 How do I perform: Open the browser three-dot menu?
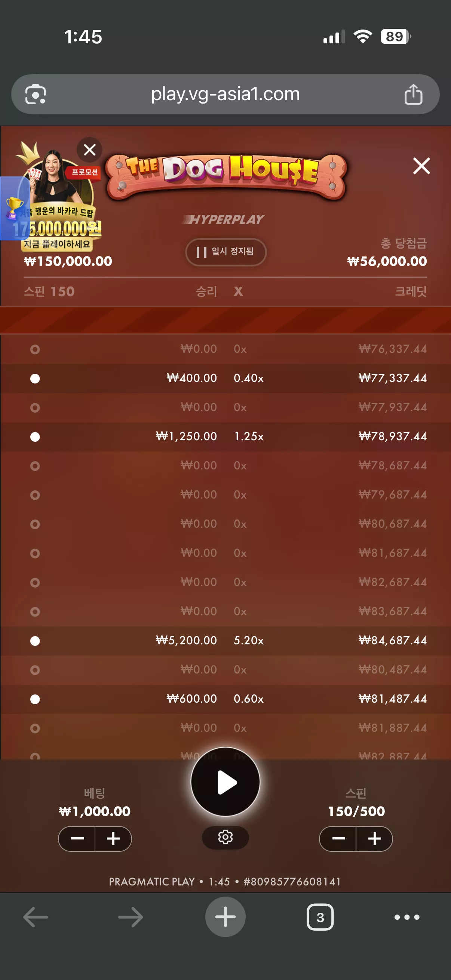pyautogui.click(x=407, y=917)
